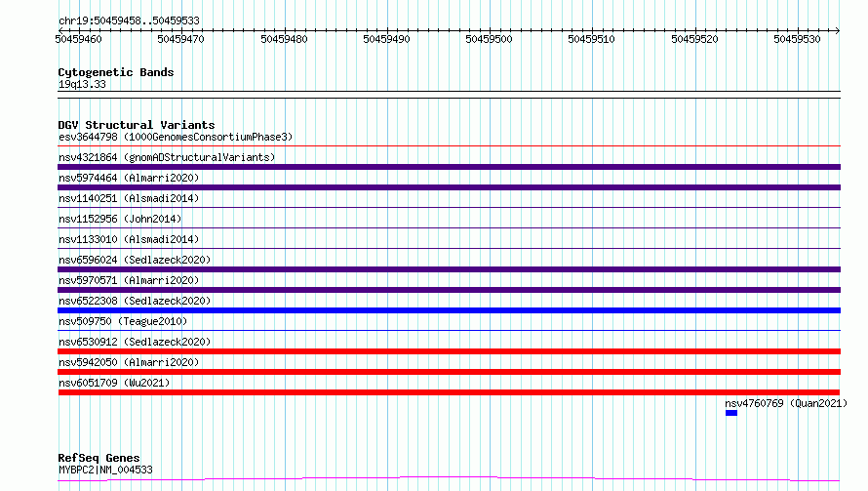Click the 19q13.33 band label
The image size is (868, 491).
(x=82, y=84)
